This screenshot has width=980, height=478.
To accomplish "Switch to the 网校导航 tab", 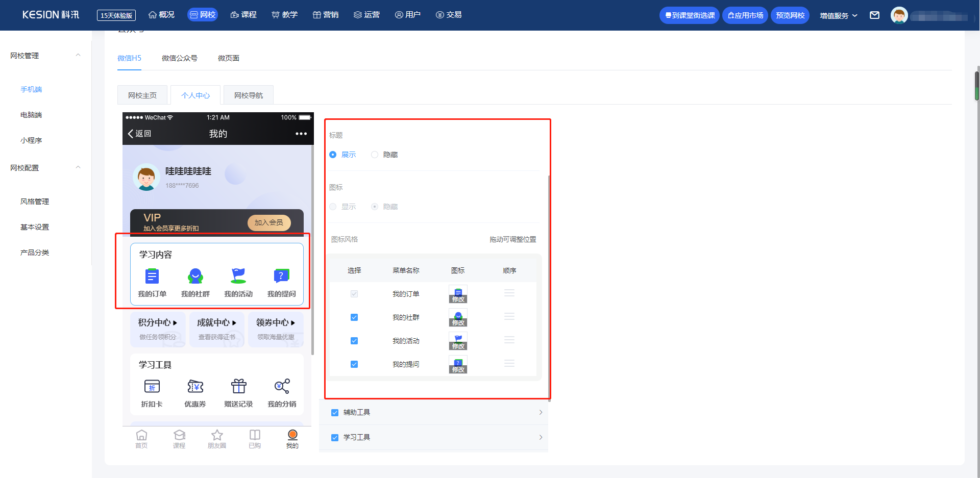I will (249, 95).
